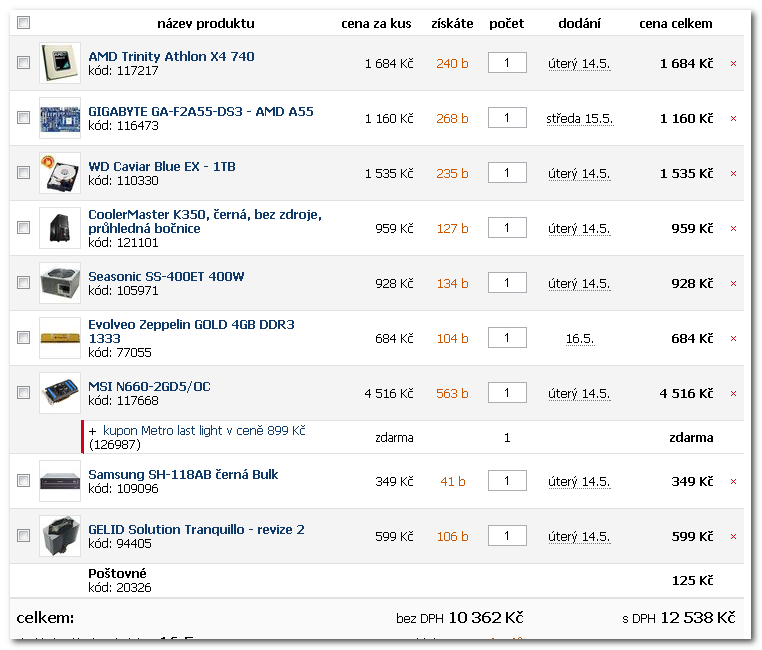Click 240 b bonus points value
Screen dimensions: 762x650
(452, 64)
